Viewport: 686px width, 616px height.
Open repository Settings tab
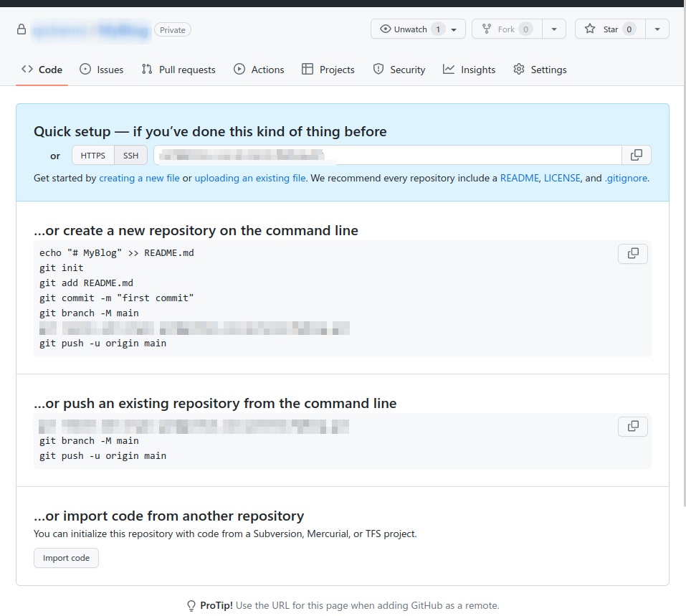[540, 70]
